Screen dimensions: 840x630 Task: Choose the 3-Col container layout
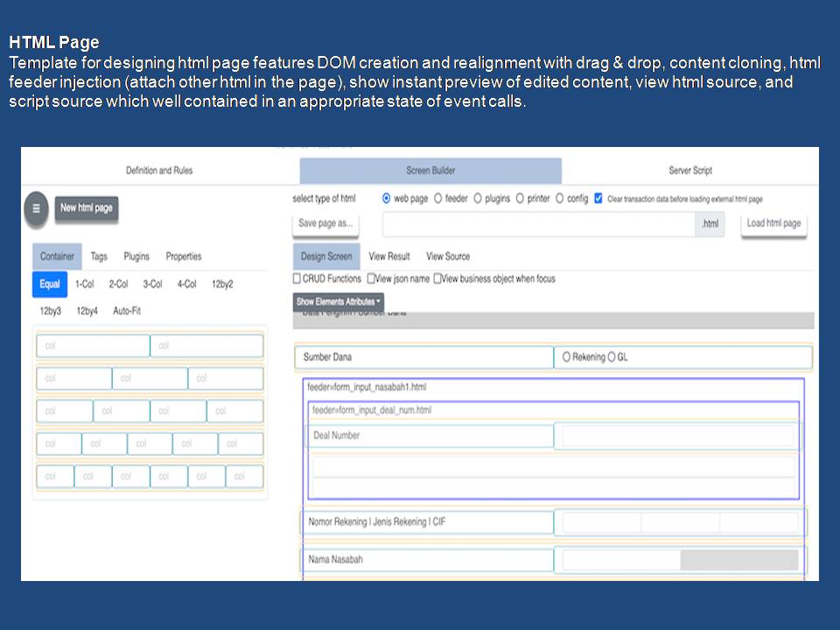point(152,284)
